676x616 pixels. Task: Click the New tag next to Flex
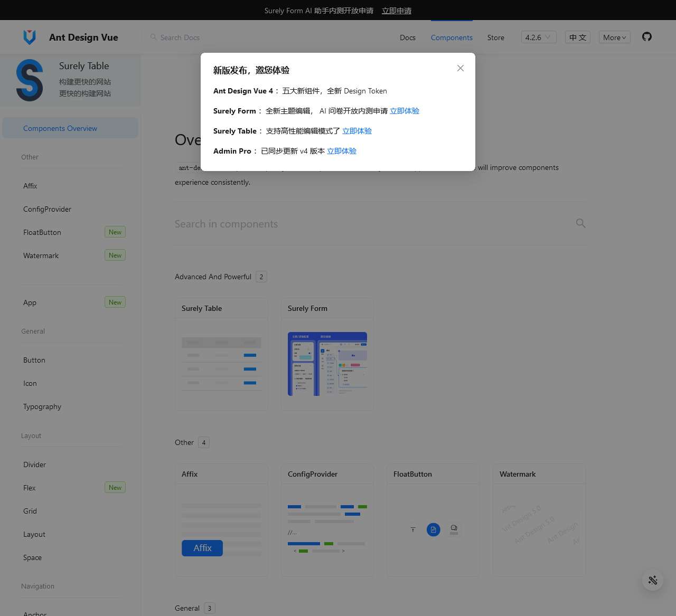click(115, 488)
